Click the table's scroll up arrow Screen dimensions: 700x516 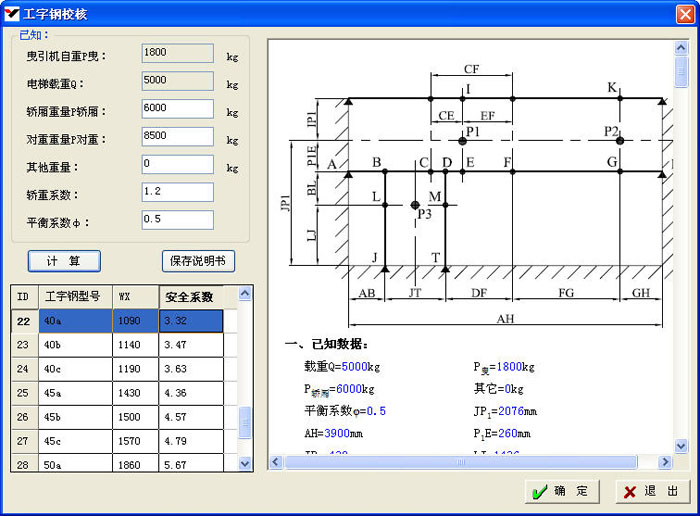245,294
